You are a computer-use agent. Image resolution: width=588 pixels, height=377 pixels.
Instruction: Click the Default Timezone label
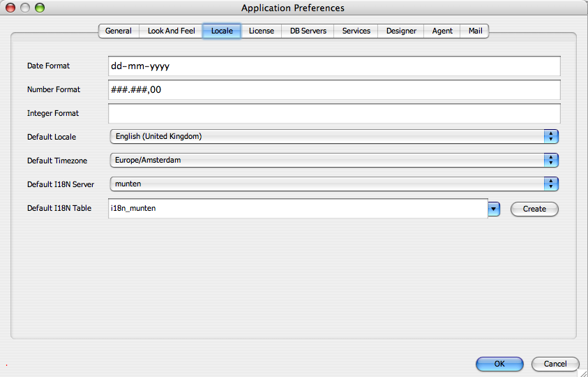tap(57, 161)
